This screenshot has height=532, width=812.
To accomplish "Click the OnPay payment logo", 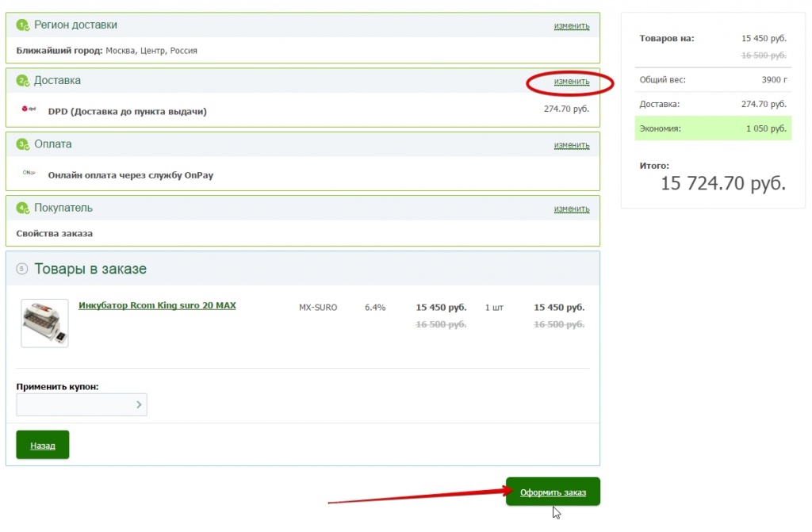I will (x=29, y=173).
